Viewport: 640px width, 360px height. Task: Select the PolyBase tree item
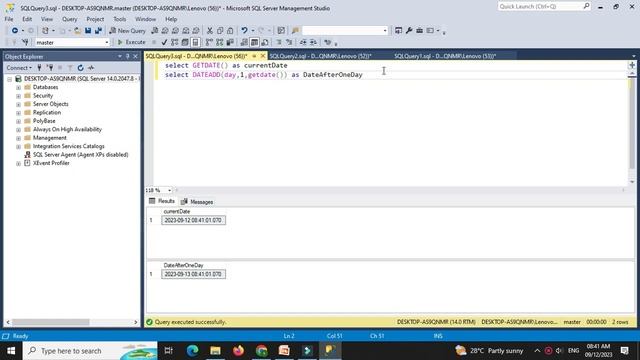44,121
